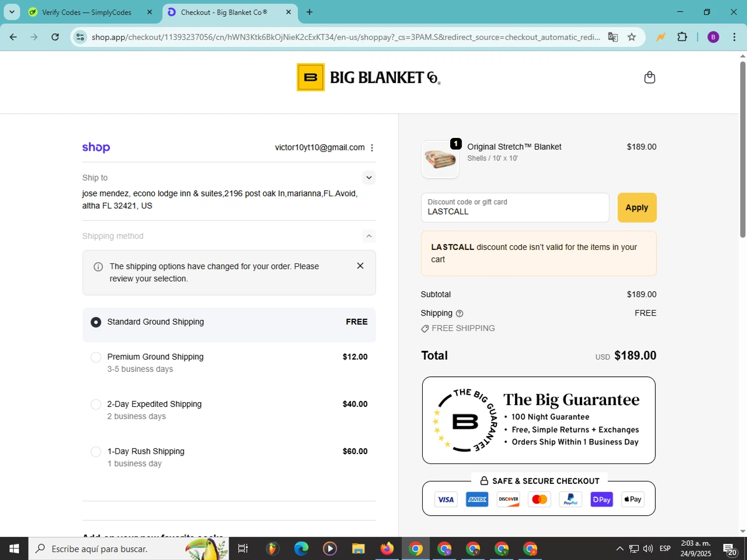The height and width of the screenshot is (560, 747).
Task: Click the Apple Pay payment icon
Action: point(633,499)
